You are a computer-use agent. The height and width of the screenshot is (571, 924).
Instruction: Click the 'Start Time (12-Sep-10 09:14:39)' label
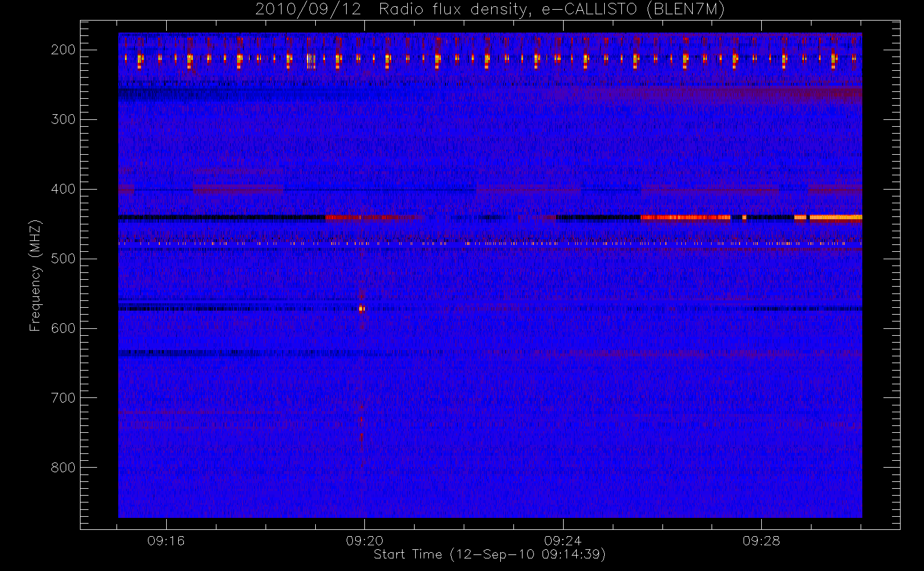click(x=489, y=554)
